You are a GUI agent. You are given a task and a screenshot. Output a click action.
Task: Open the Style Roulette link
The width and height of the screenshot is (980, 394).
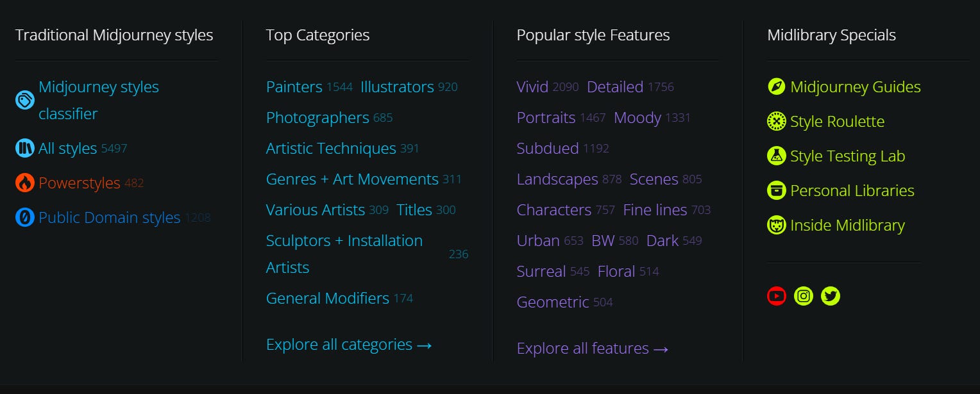coord(837,121)
